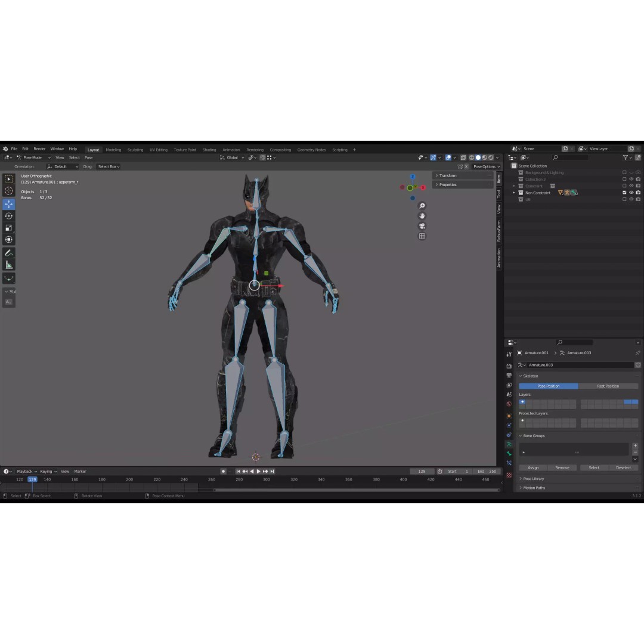Open the View Layer properties tab icon
Viewport: 644px width, 644px height.
[509, 385]
